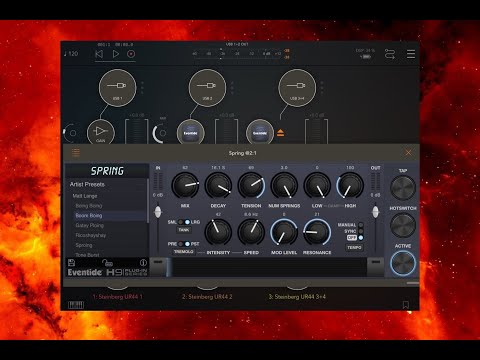This screenshot has width=480, height=360.
Task: Click the SPRING algorithm title display
Action: (107, 171)
